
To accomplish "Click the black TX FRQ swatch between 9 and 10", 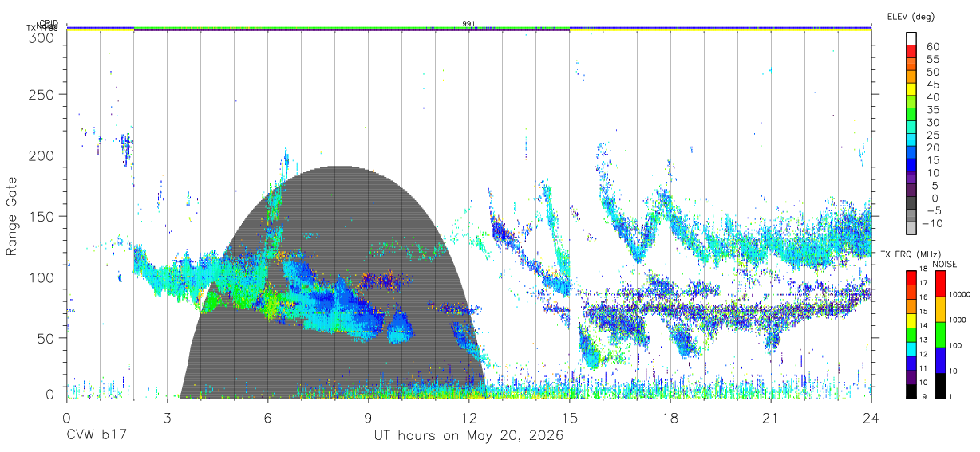I will (911, 391).
